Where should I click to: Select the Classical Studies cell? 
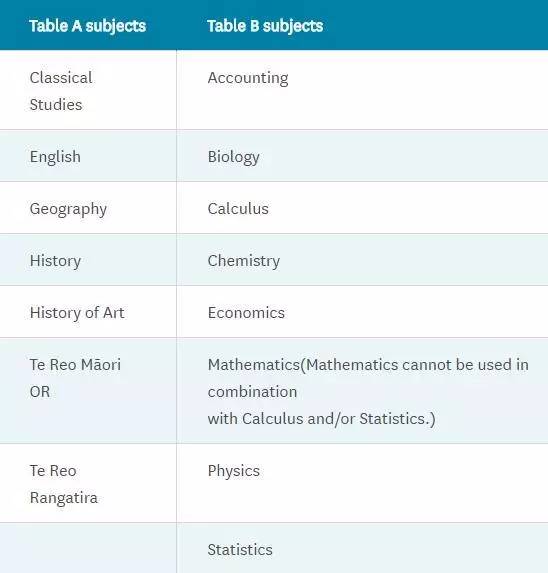tap(88, 90)
